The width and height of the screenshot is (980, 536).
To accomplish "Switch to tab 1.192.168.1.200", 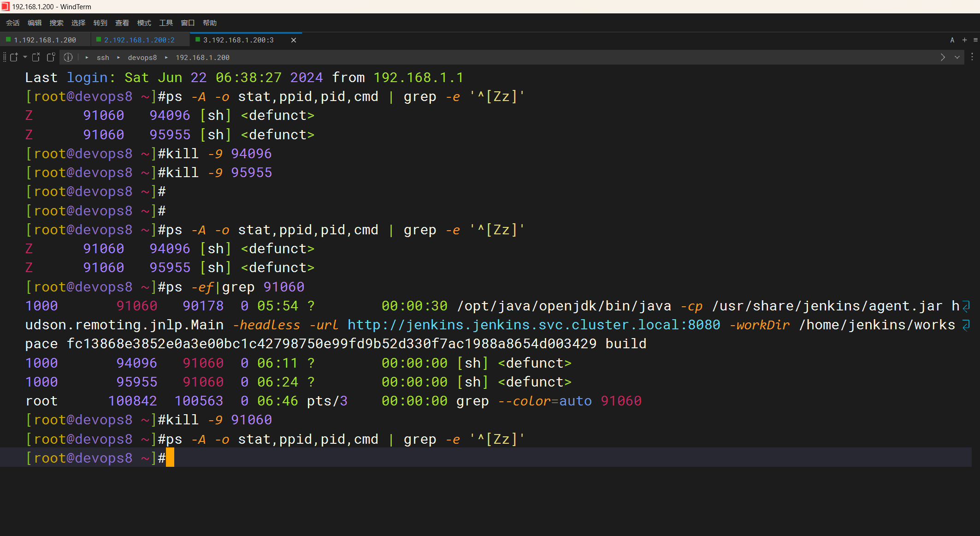I will tap(45, 40).
